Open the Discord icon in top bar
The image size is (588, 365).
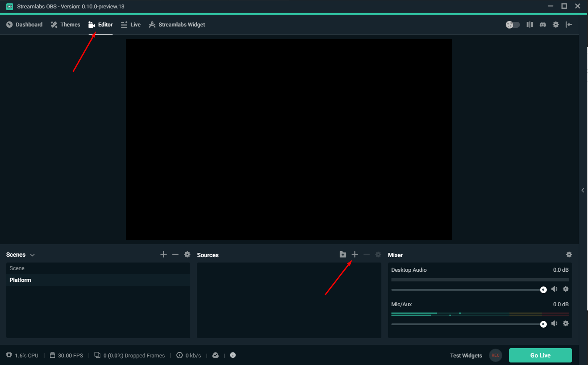(543, 25)
